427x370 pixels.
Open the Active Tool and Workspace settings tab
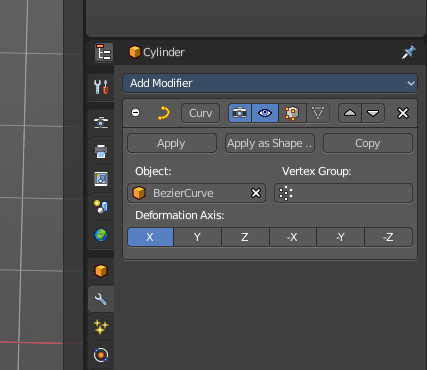[101, 87]
